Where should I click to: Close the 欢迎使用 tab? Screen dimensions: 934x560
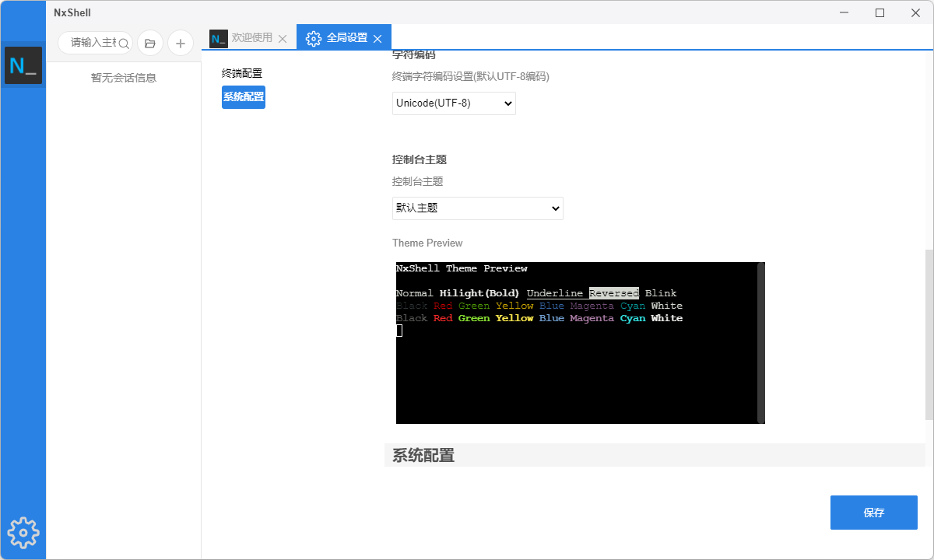click(x=282, y=37)
